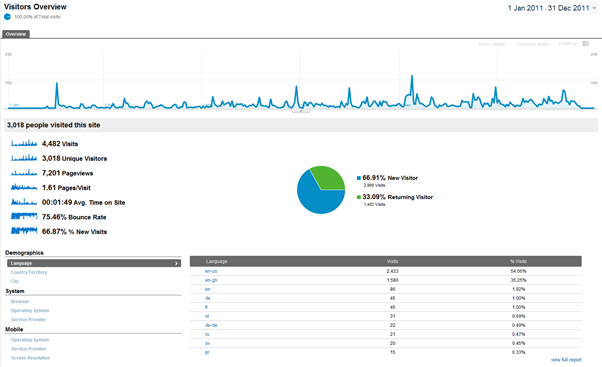Click the 33.09% Returning Visitor legend label
The image size is (602, 367).
pos(397,197)
